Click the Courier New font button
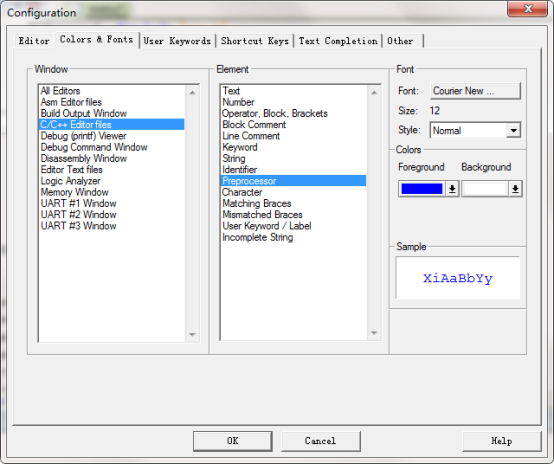 (x=475, y=91)
